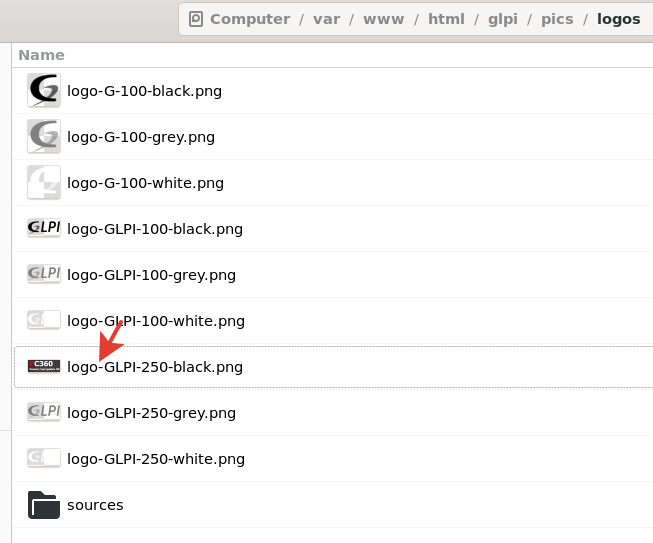653x543 pixels.
Task: Select file name logo-GLPI-250-black.png
Action: [x=155, y=367]
